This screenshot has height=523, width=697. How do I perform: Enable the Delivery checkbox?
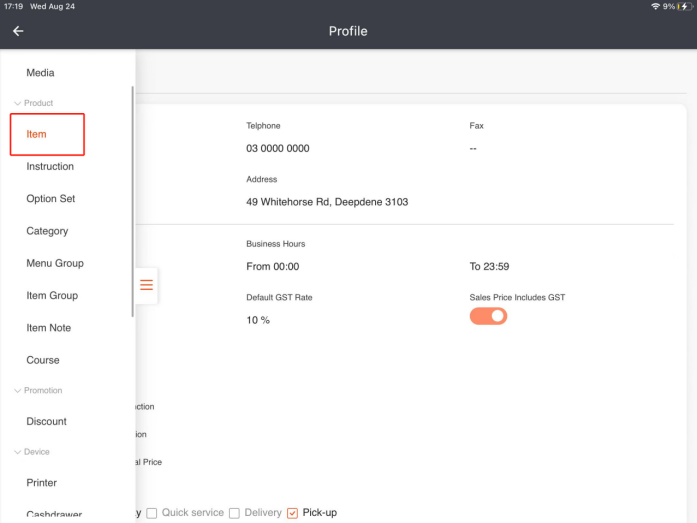pyautogui.click(x=234, y=513)
